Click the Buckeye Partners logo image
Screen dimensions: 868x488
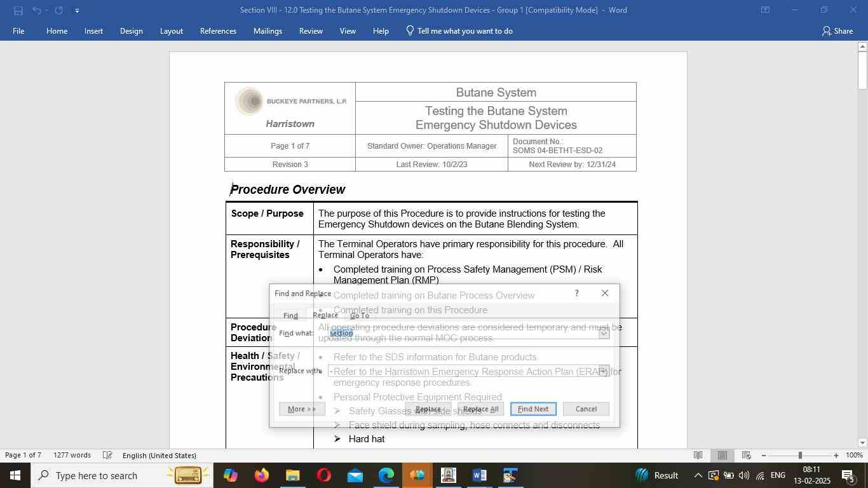coord(290,101)
